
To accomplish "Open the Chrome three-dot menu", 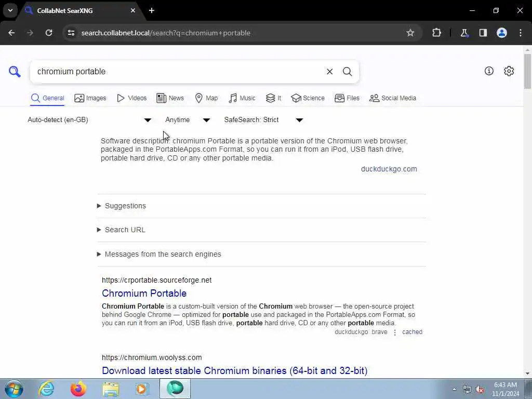I will coord(521,33).
